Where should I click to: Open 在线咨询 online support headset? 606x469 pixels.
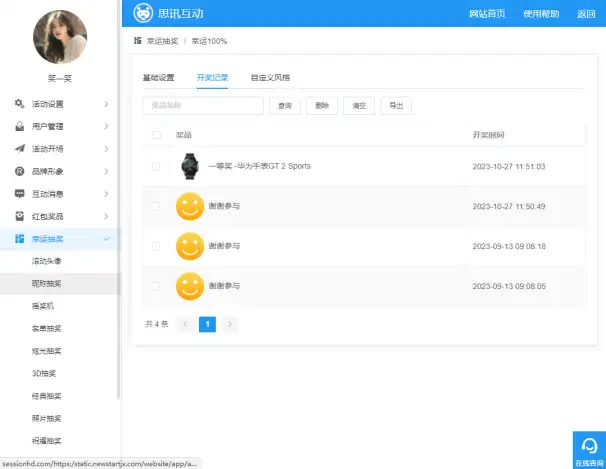589,450
